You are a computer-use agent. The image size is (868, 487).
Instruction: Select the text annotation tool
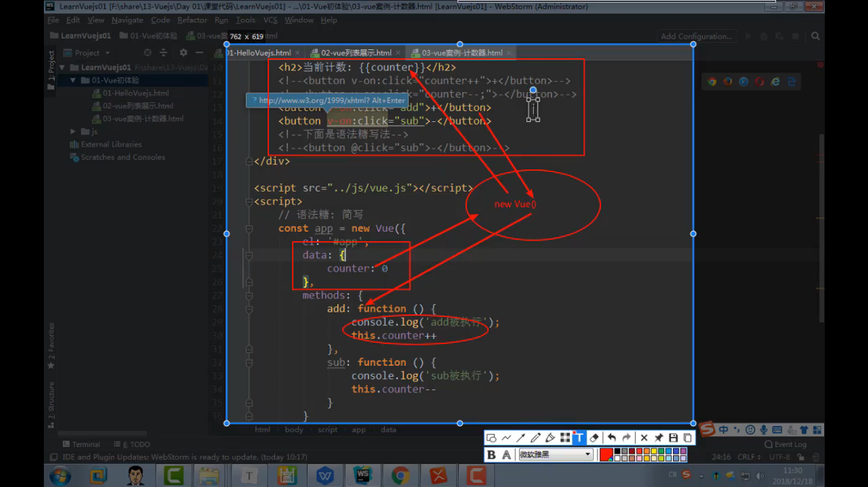pyautogui.click(x=579, y=438)
